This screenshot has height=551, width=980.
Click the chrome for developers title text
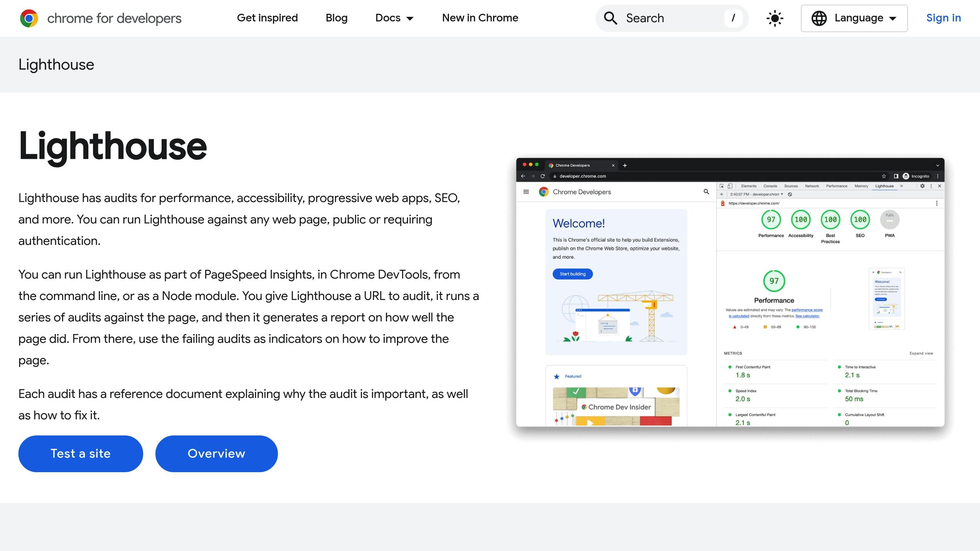point(114,18)
